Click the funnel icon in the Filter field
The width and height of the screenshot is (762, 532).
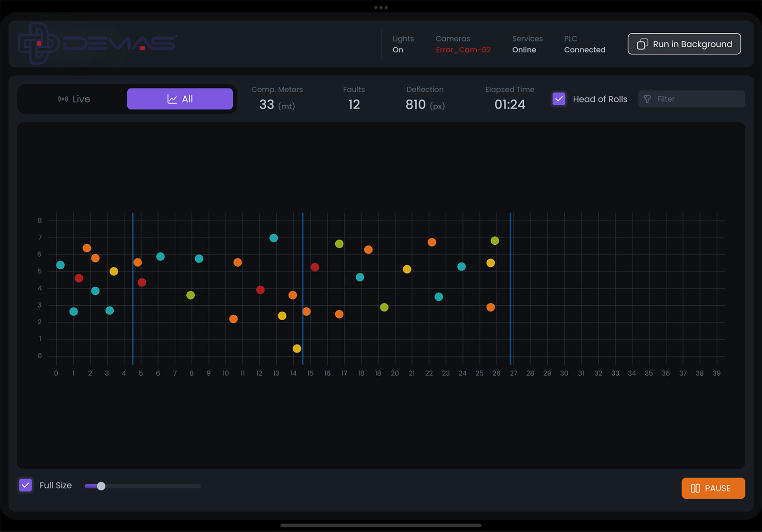coord(647,99)
